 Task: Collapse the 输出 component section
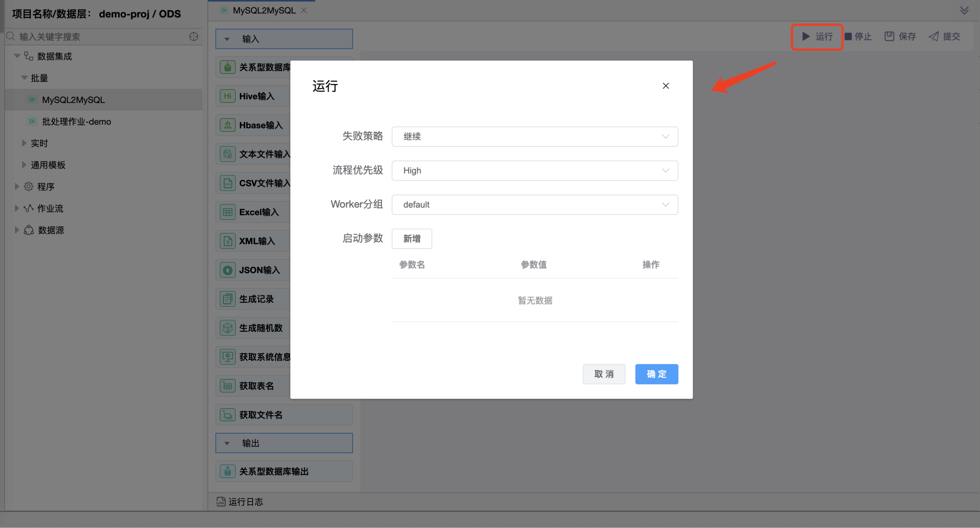tap(227, 443)
